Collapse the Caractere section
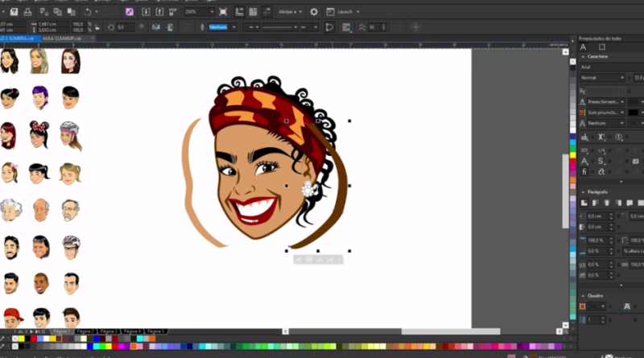The image size is (644, 358). point(583,56)
